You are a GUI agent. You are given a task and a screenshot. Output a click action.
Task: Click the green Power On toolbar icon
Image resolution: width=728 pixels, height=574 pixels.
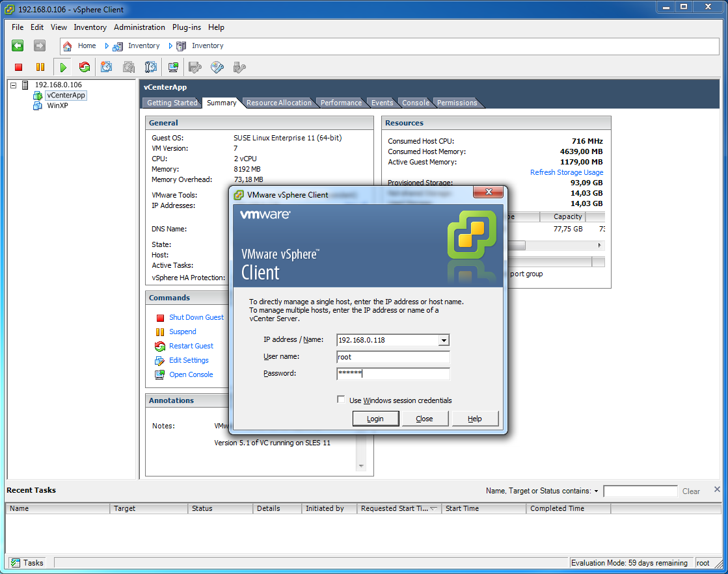click(63, 68)
